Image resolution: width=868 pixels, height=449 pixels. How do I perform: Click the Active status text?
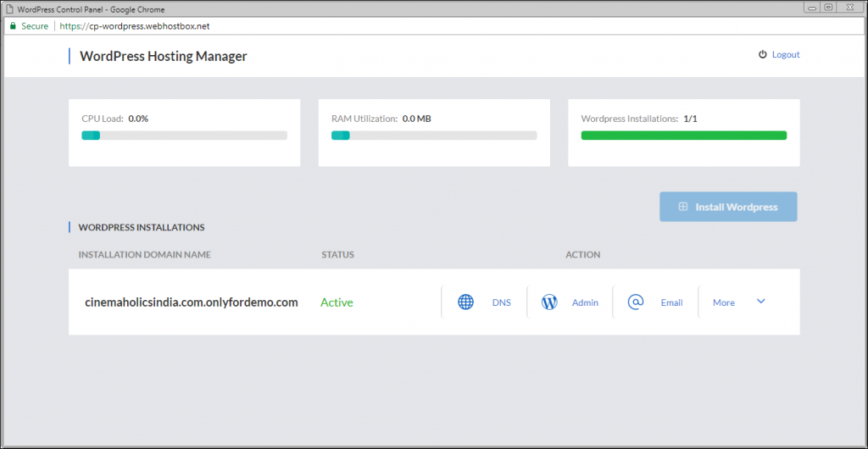coord(337,302)
